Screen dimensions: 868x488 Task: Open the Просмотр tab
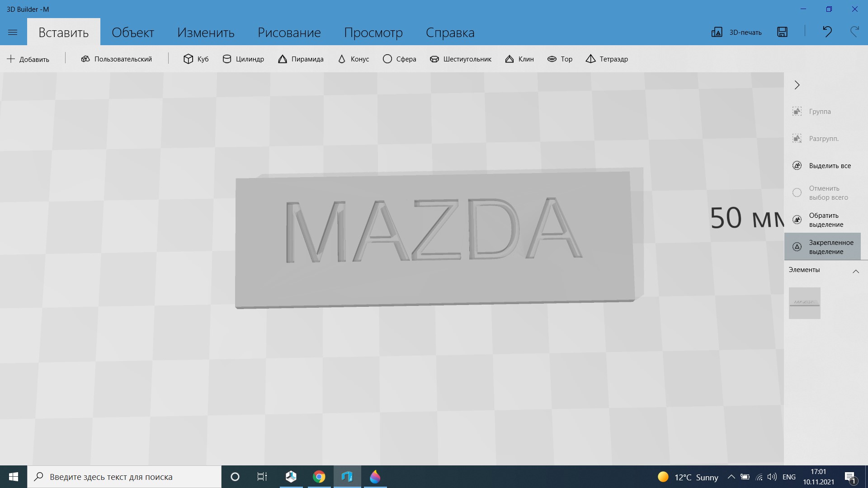[373, 32]
